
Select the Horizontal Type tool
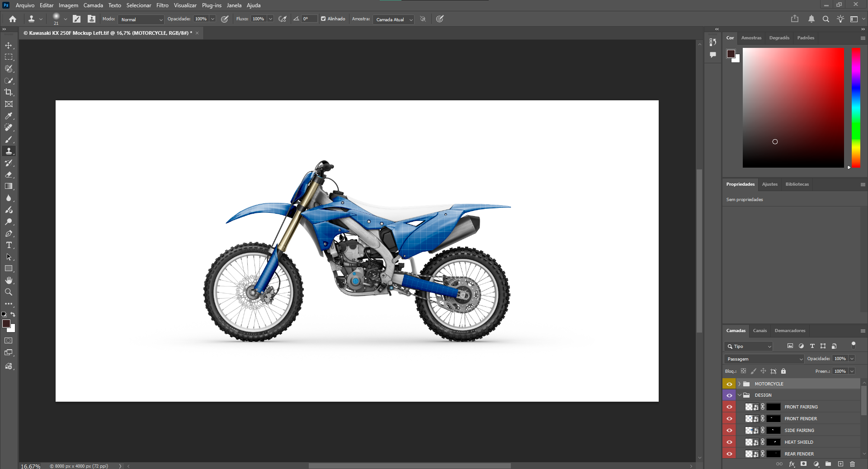point(9,245)
